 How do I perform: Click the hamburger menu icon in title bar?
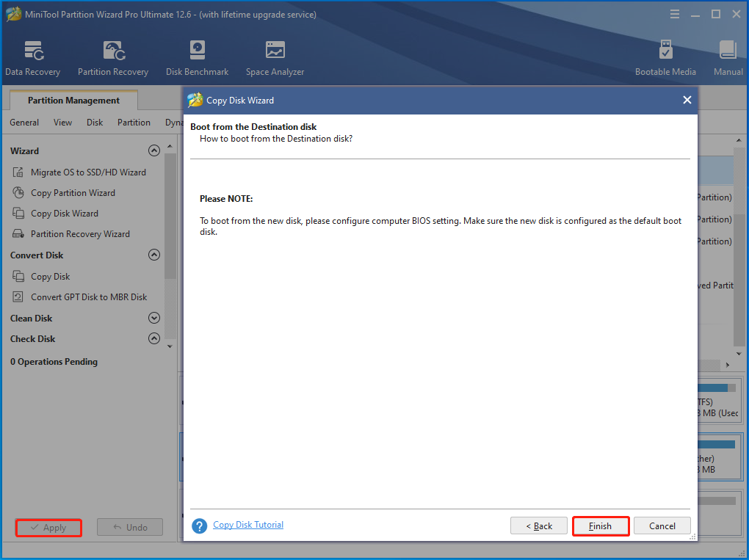[675, 15]
